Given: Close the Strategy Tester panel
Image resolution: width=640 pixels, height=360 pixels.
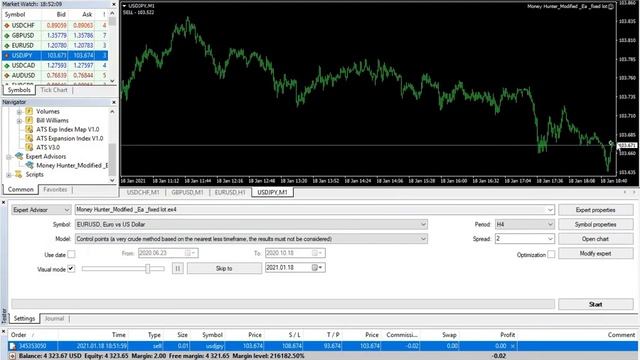Looking at the screenshot, I should point(3,202).
